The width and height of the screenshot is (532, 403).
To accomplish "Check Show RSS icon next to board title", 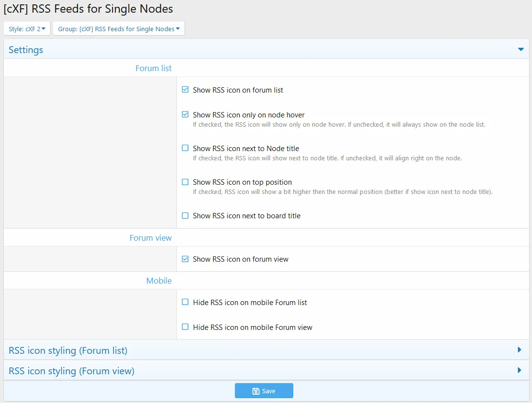I will (x=185, y=215).
